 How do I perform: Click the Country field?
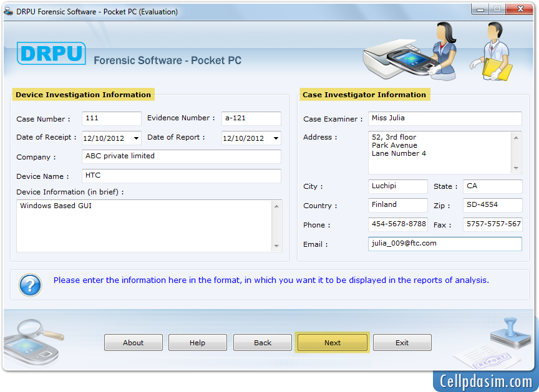coord(398,205)
